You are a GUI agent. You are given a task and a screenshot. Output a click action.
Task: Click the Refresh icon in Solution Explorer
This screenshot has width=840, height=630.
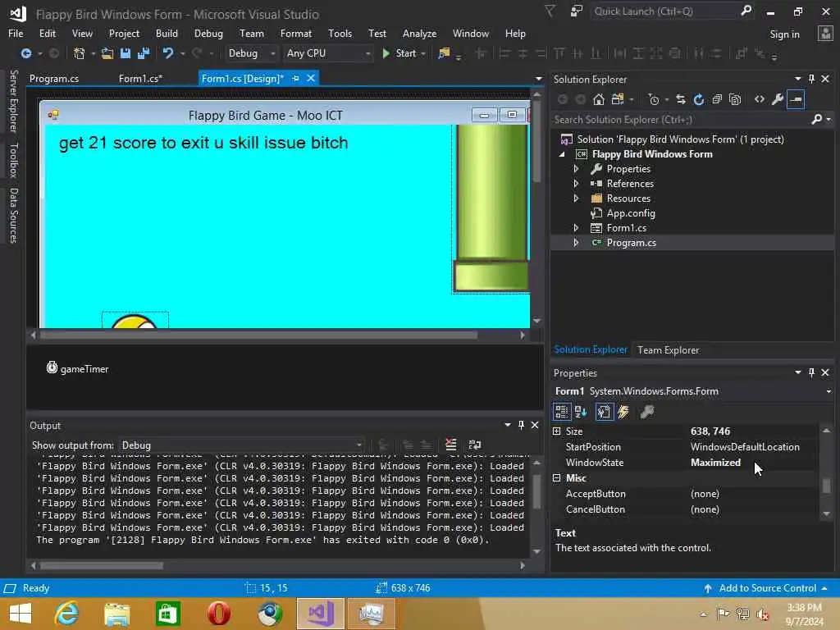(x=699, y=99)
